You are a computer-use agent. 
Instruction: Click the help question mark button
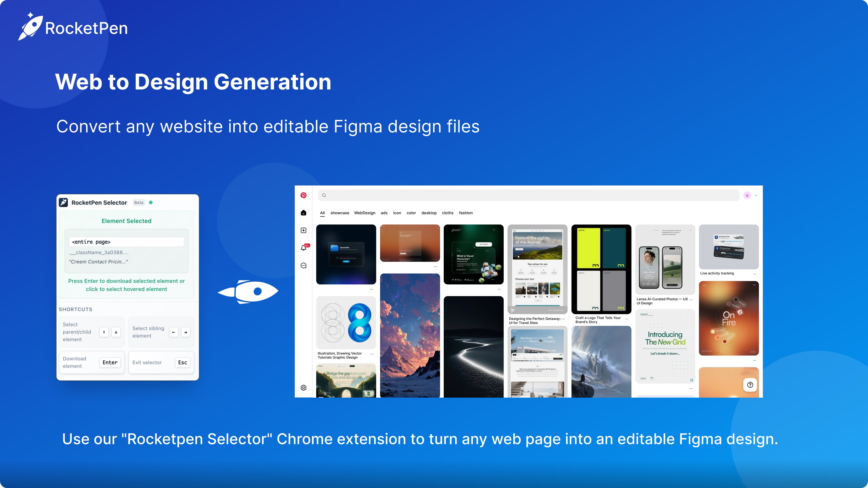[750, 385]
